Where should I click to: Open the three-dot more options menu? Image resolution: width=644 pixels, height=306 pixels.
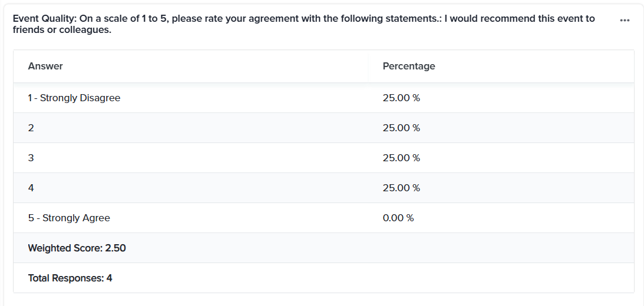(625, 21)
